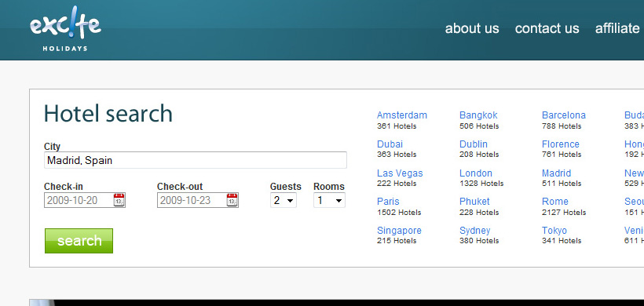644x306 pixels.
Task: Select the Barcelona city link
Action: click(564, 115)
